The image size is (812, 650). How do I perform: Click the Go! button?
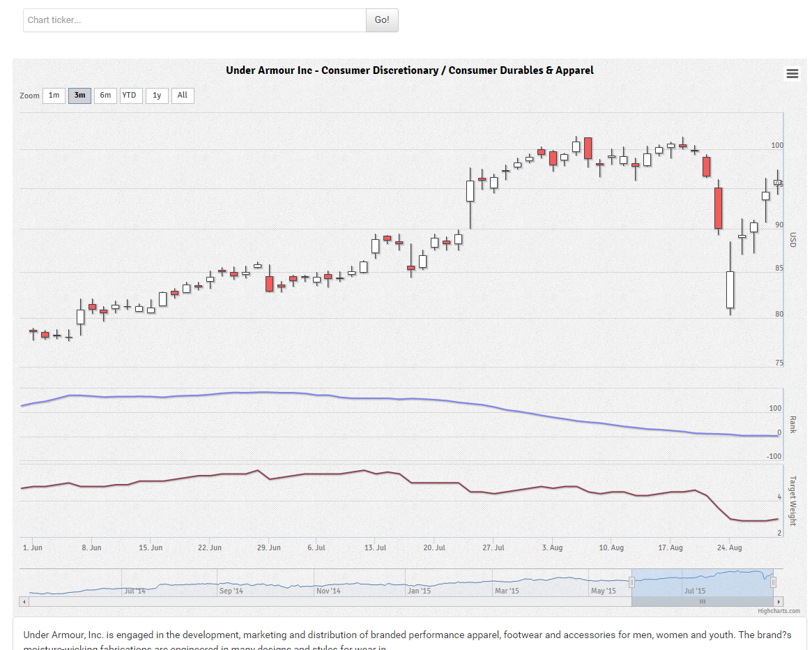tap(382, 20)
